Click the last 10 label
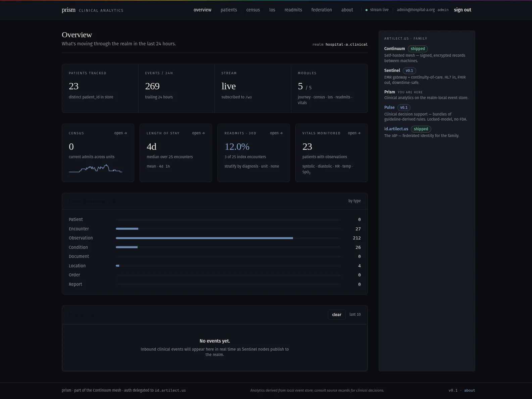Viewport: 532px width, 399px height. [x=355, y=314]
